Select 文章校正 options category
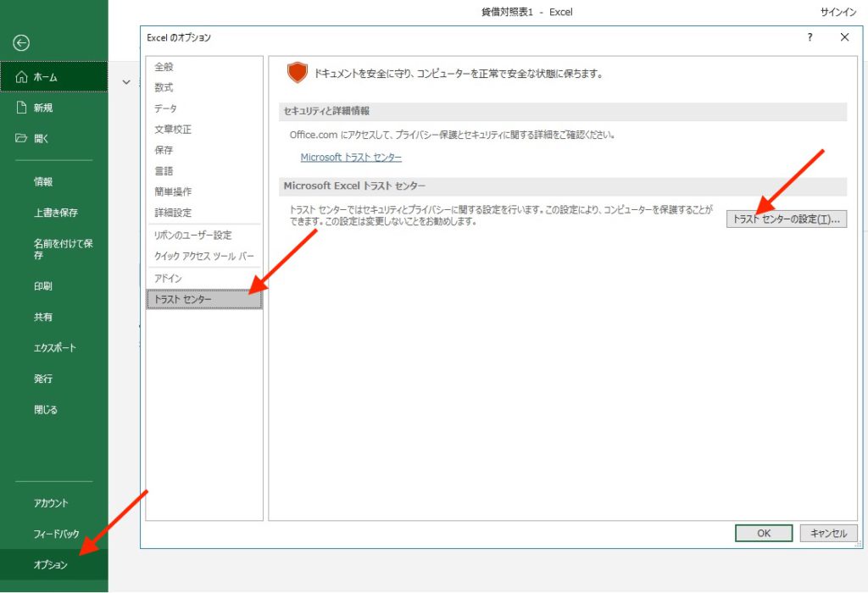Viewport: 868px width, 593px height. (203, 130)
